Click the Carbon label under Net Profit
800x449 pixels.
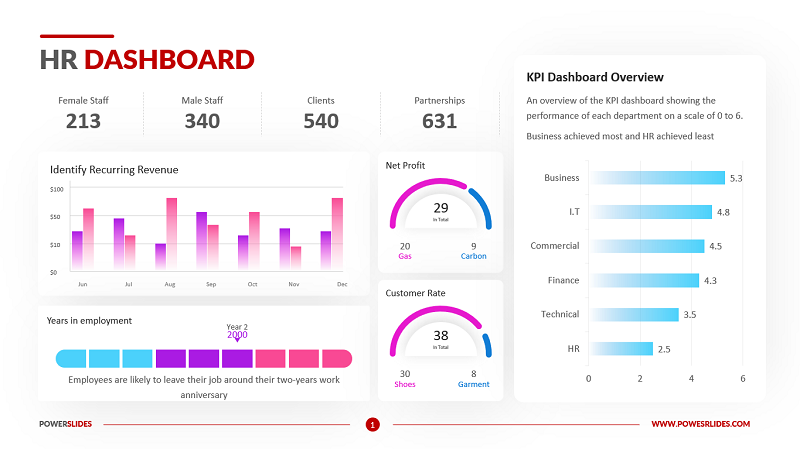pos(473,256)
